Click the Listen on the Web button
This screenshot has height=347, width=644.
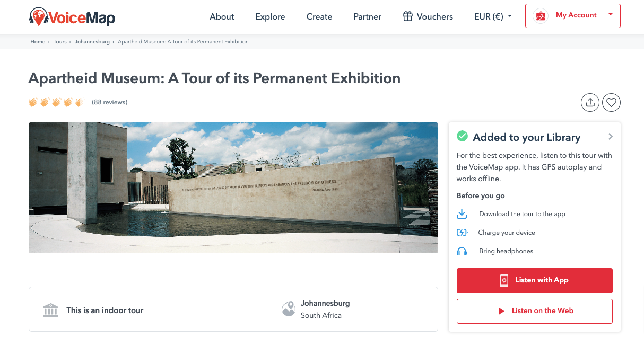[535, 311]
